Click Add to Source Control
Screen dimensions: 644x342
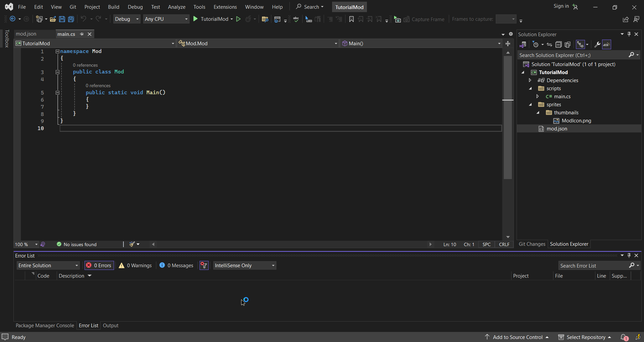click(x=517, y=337)
